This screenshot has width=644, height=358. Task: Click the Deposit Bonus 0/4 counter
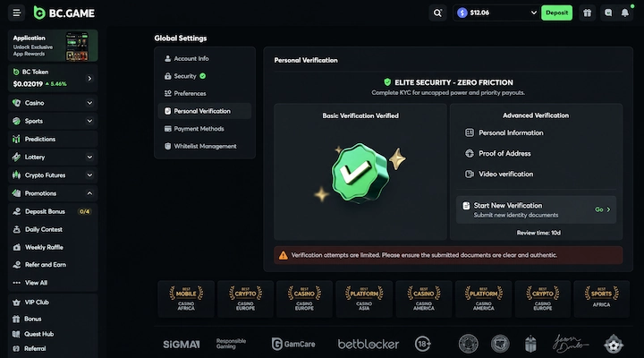[x=85, y=212]
